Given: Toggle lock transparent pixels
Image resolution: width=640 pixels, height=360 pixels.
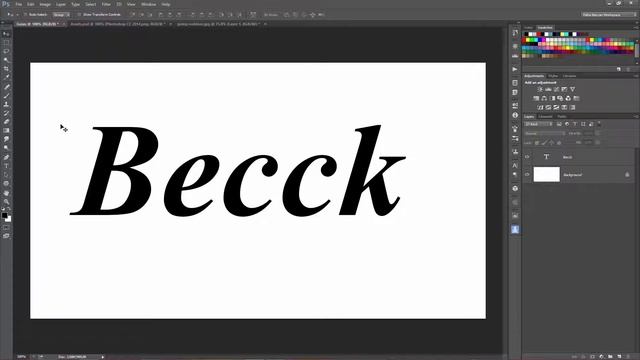Looking at the screenshot, I should tap(537, 143).
